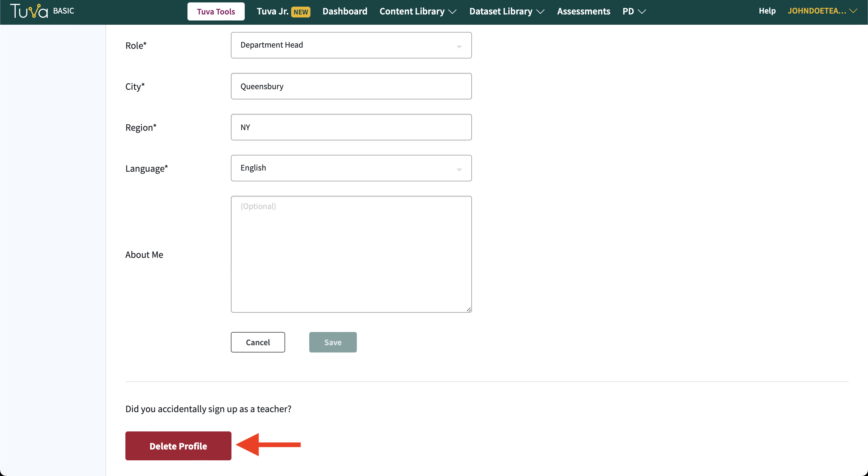The height and width of the screenshot is (476, 868).
Task: Click the Save button
Action: pyautogui.click(x=333, y=342)
